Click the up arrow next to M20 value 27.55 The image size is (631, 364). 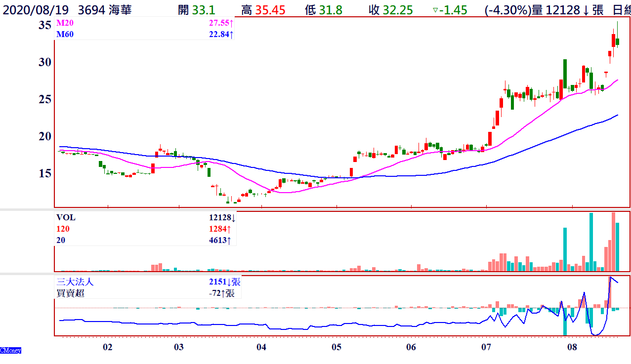(x=231, y=23)
